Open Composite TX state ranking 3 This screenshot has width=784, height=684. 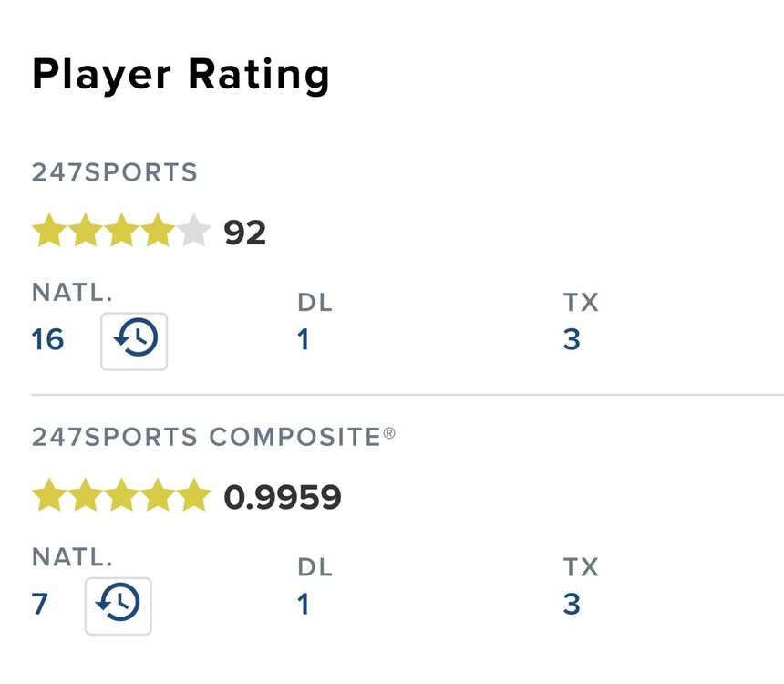(x=572, y=605)
